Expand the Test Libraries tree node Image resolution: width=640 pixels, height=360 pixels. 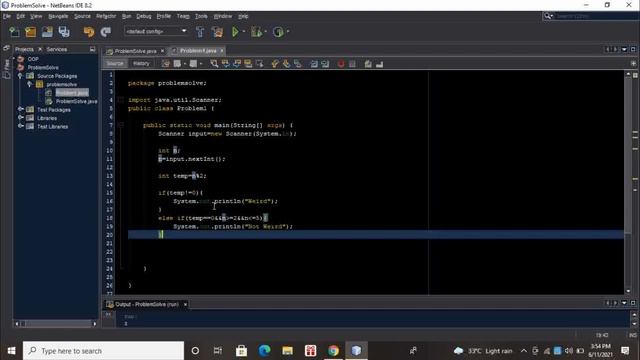pyautogui.click(x=20, y=126)
